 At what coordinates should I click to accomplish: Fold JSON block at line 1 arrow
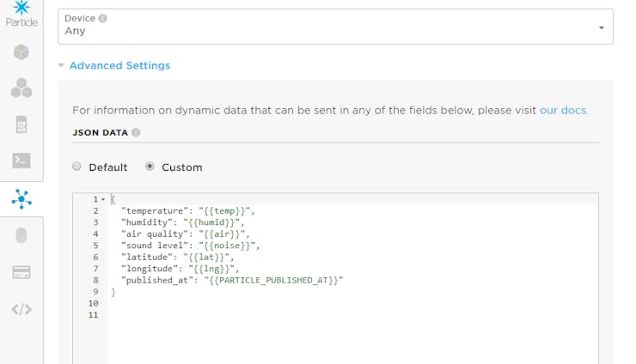tap(102, 199)
